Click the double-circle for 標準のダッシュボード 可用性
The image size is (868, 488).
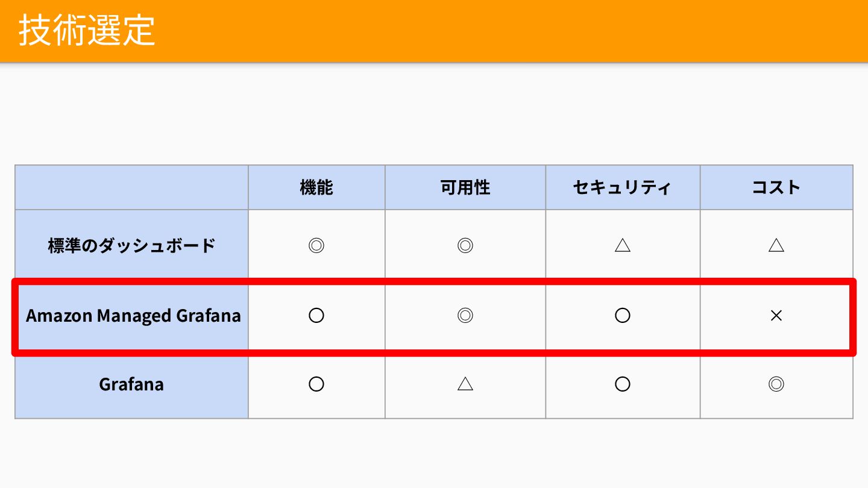point(465,245)
